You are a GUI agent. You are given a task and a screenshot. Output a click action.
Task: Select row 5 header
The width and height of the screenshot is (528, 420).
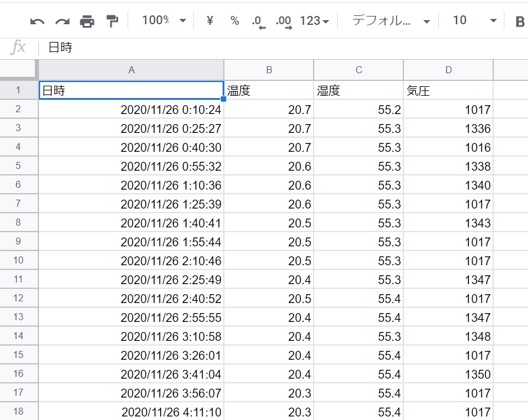[18, 166]
